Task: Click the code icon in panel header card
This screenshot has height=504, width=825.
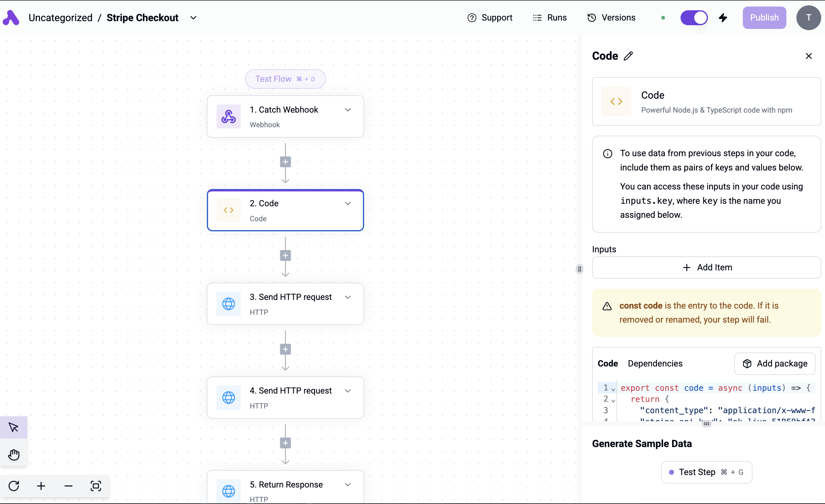Action: point(616,101)
